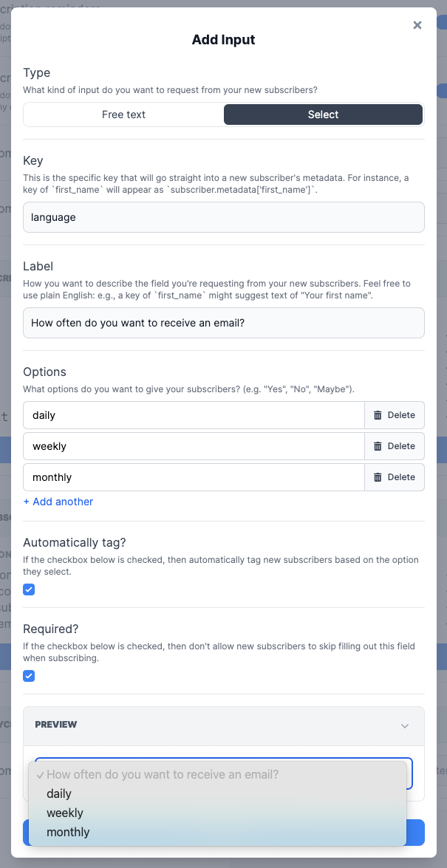Click the "+ Add another" link

point(58,502)
